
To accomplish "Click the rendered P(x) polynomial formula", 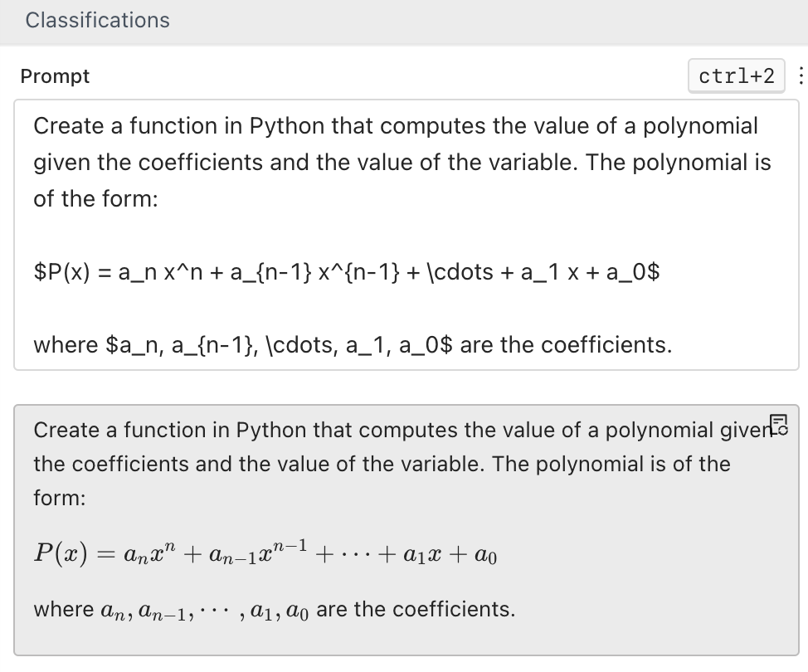I will click(x=265, y=553).
